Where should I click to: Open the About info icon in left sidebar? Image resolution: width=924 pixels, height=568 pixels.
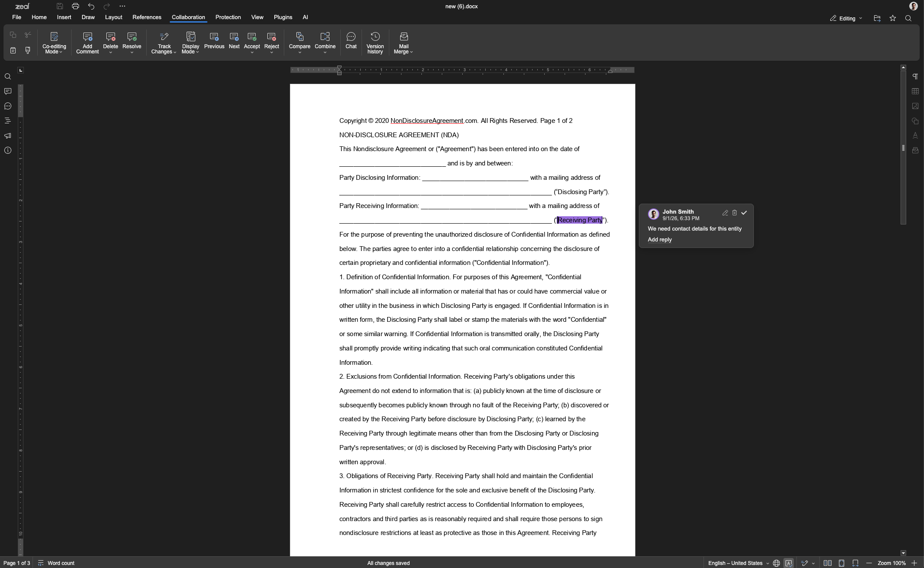pos(7,150)
